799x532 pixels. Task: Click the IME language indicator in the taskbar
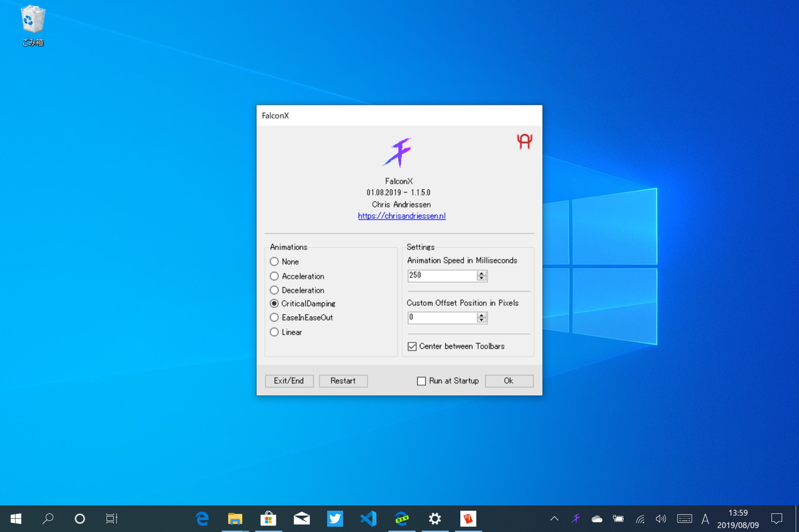705,518
